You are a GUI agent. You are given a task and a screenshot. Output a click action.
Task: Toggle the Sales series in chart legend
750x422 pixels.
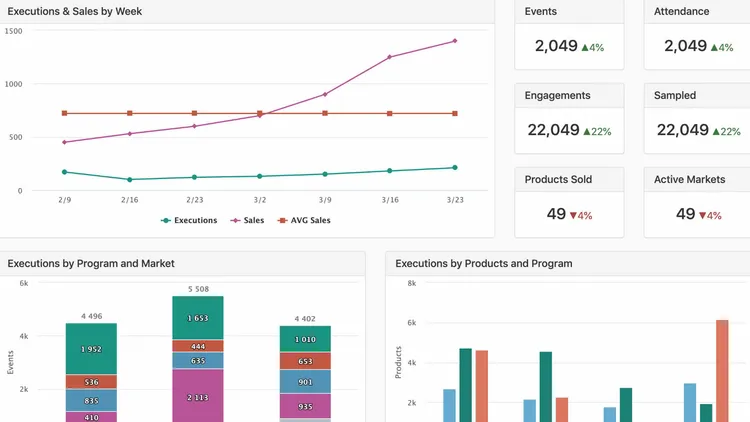[x=247, y=221]
